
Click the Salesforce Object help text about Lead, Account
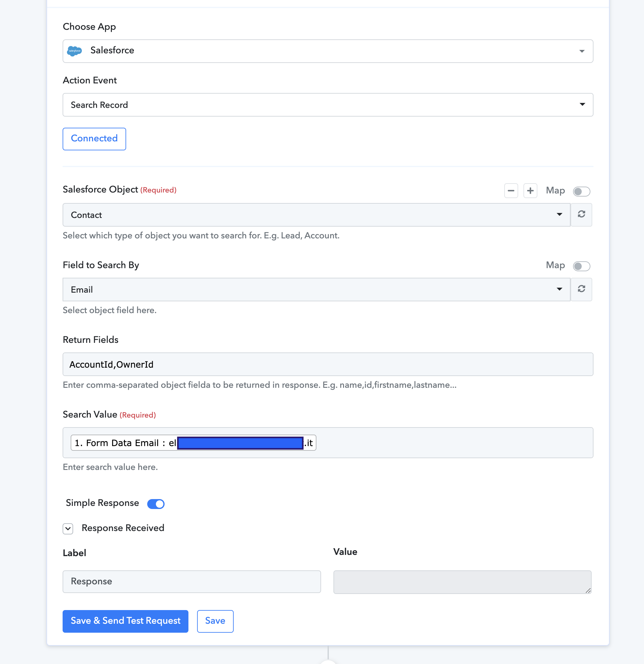point(201,236)
